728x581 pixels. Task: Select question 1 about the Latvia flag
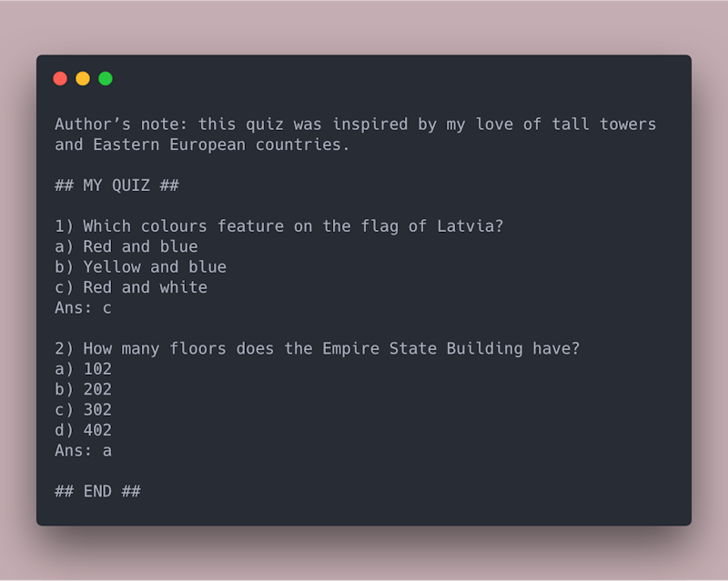tap(278, 225)
